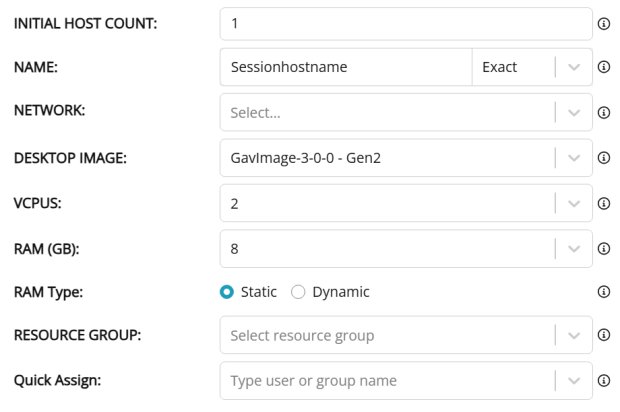The image size is (620, 412).
Task: Click info icon beside the Name field
Action: 603,67
